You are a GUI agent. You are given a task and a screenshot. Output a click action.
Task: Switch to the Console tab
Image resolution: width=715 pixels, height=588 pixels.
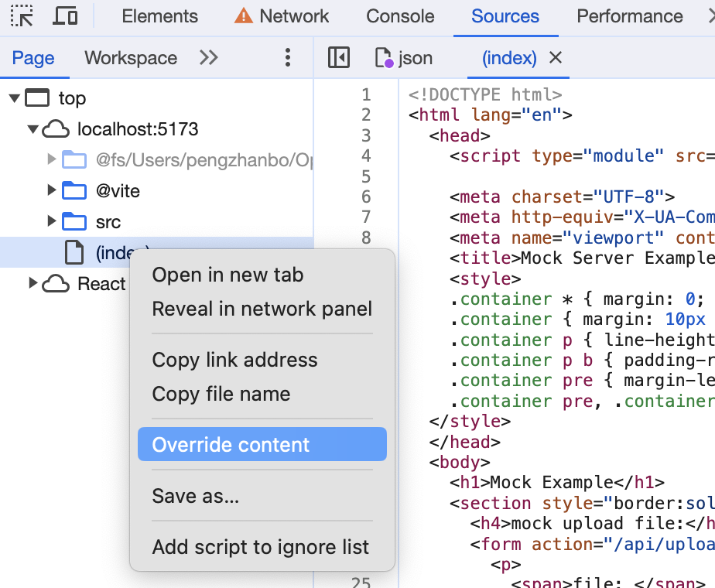click(x=400, y=16)
